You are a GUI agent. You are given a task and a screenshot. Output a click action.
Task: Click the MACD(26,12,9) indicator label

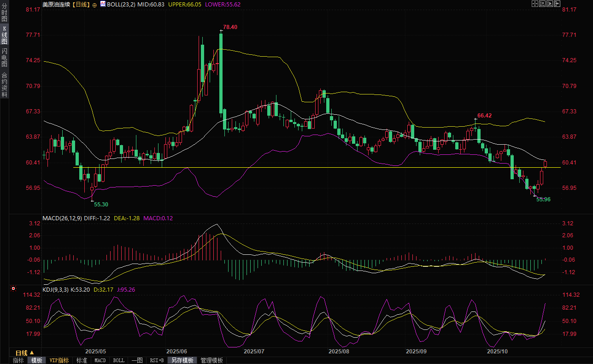coord(62,218)
